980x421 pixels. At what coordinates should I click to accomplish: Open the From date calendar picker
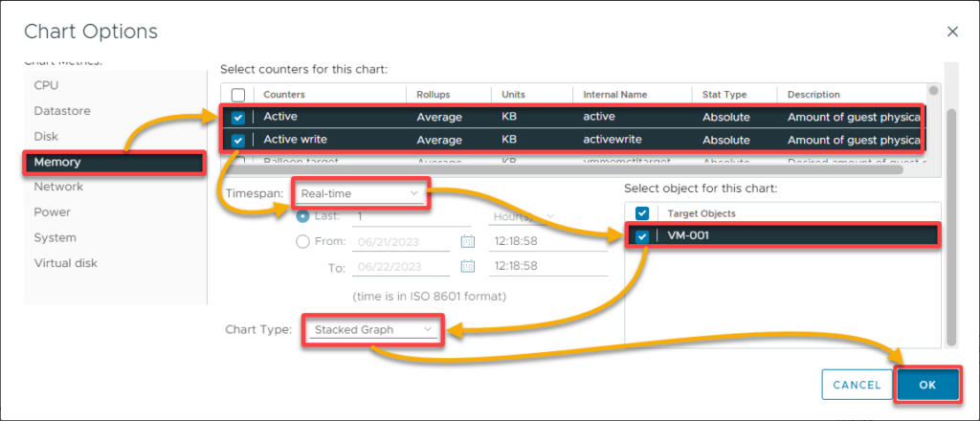[x=468, y=242]
